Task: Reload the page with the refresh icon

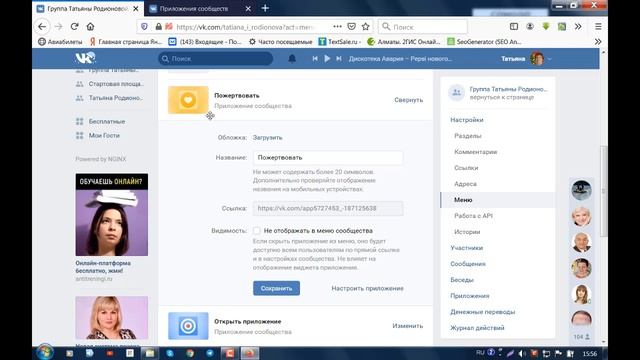Action: point(74,27)
